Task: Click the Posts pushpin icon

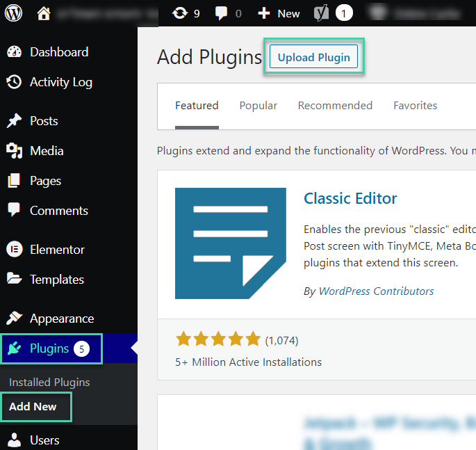Action: pos(14,120)
